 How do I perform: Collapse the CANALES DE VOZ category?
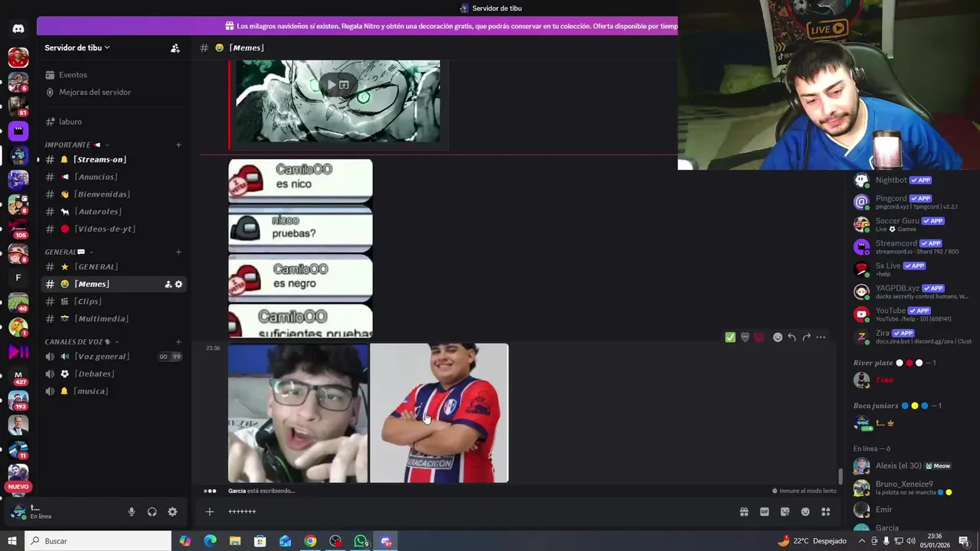82,341
